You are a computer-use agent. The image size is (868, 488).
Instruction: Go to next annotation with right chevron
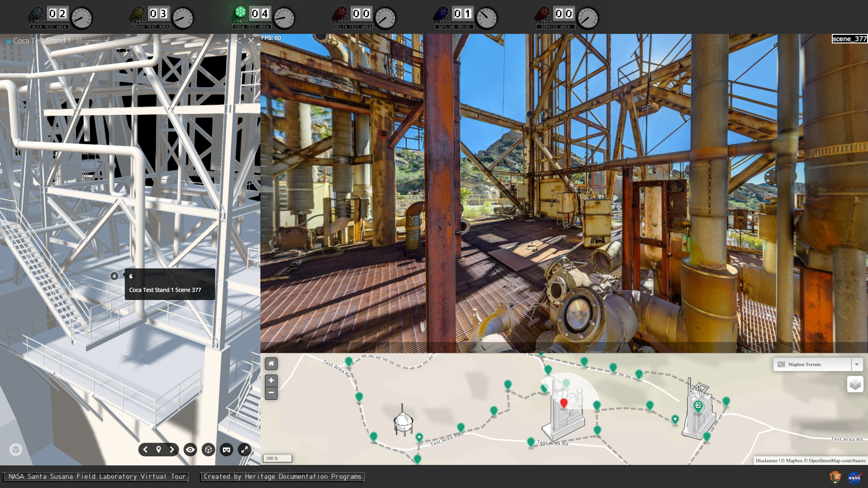[x=172, y=450]
